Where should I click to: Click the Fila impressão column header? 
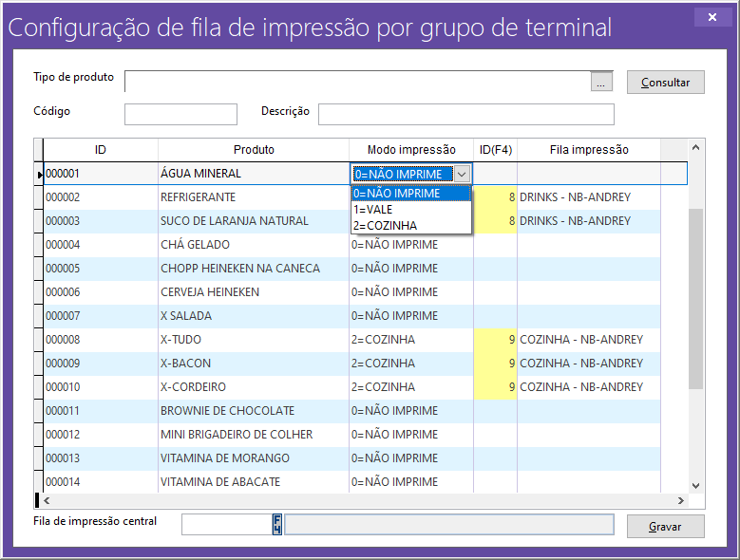(x=589, y=149)
